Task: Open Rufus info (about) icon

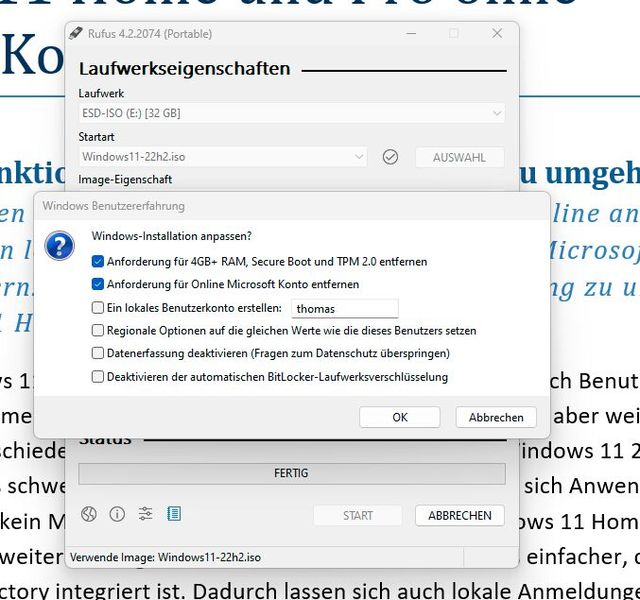Action: tap(117, 514)
